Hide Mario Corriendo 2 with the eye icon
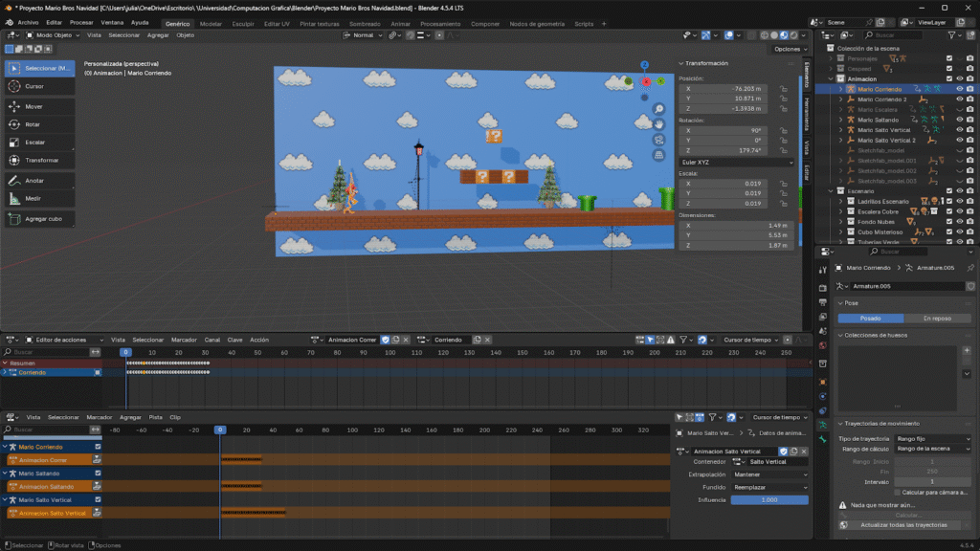This screenshot has height=551, width=980. (960, 99)
